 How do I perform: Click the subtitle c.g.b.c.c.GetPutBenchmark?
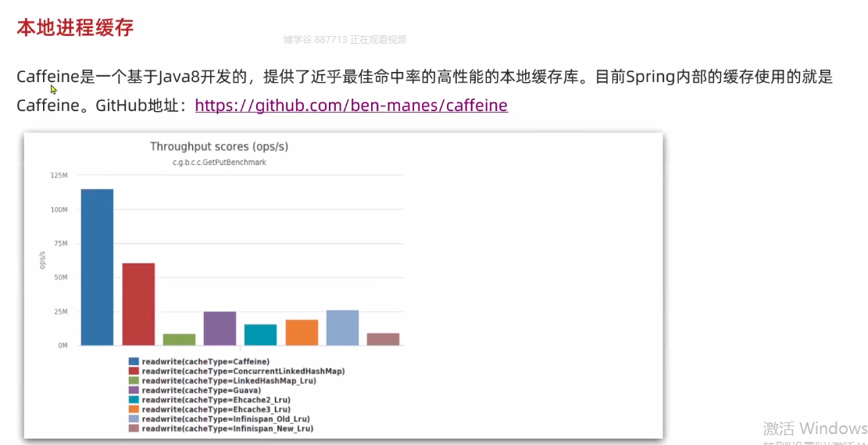pos(220,163)
